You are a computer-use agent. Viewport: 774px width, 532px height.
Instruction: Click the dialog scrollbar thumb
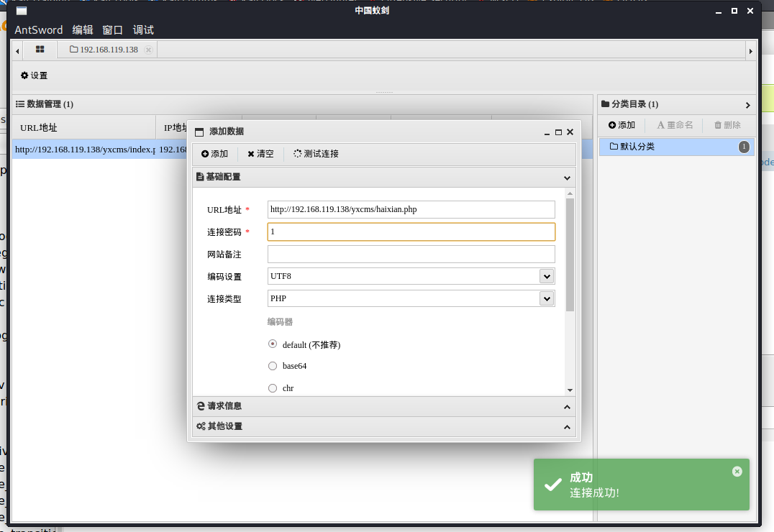tap(570, 254)
